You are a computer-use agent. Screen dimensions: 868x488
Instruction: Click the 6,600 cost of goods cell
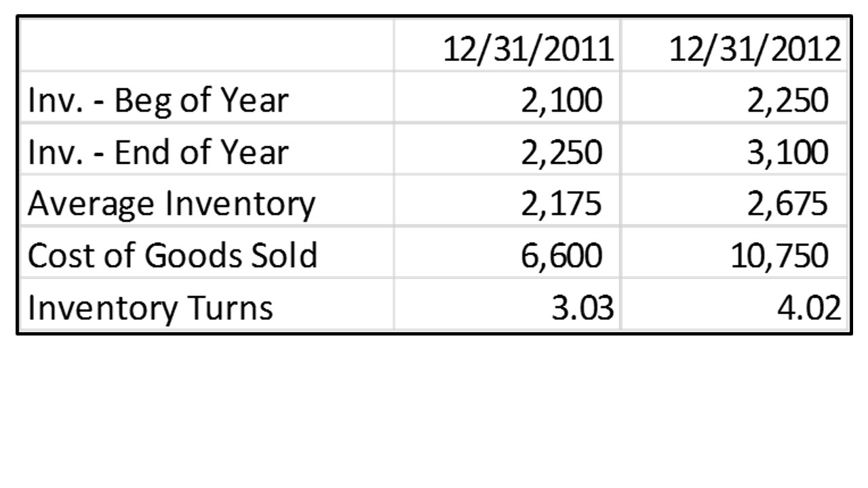pyautogui.click(x=507, y=251)
